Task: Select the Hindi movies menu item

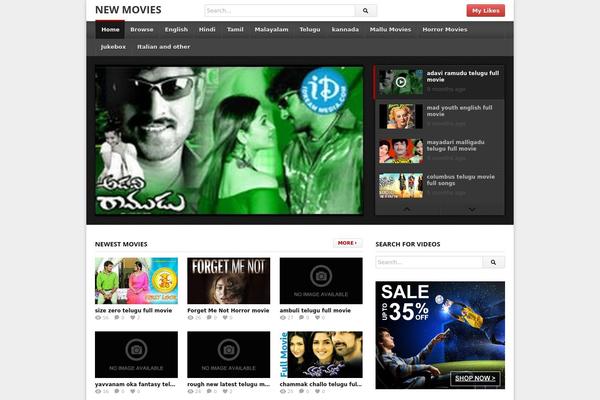Action: (207, 30)
